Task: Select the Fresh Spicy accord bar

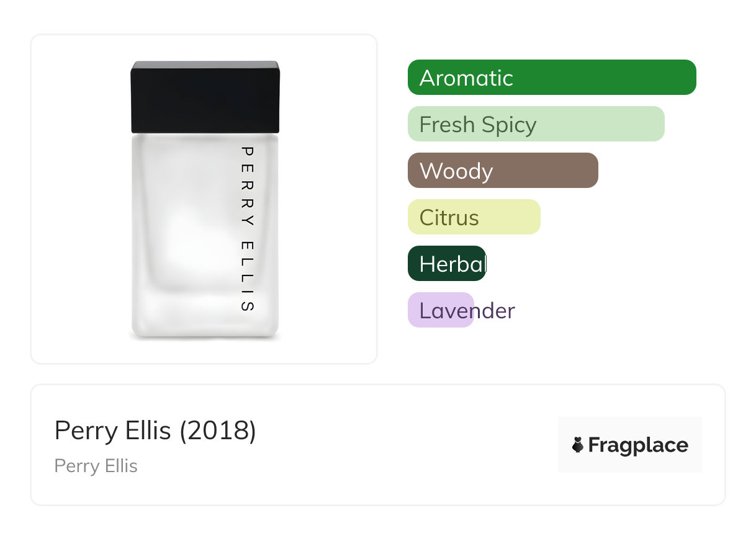Action: [x=536, y=124]
